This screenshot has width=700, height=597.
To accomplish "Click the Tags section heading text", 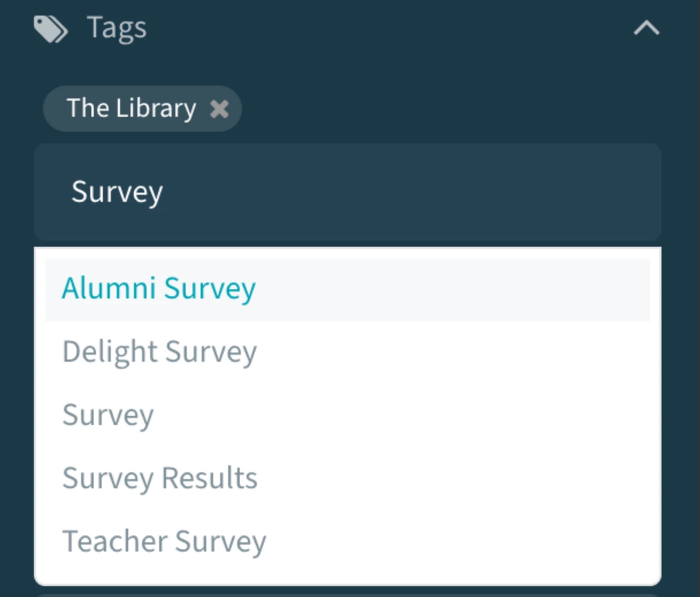I will [x=117, y=28].
